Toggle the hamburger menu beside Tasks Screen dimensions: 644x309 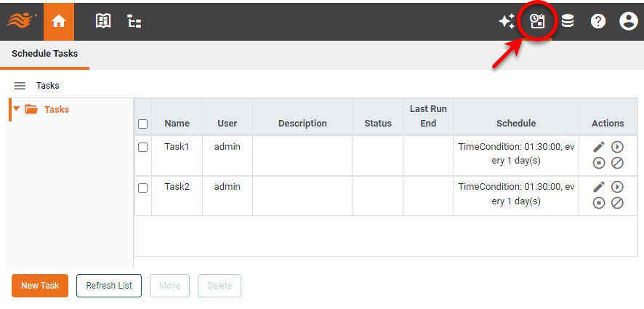20,86
